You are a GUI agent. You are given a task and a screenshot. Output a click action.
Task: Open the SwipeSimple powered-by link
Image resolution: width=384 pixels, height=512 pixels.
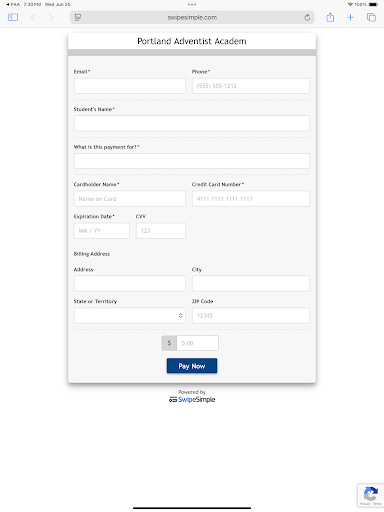[192, 399]
